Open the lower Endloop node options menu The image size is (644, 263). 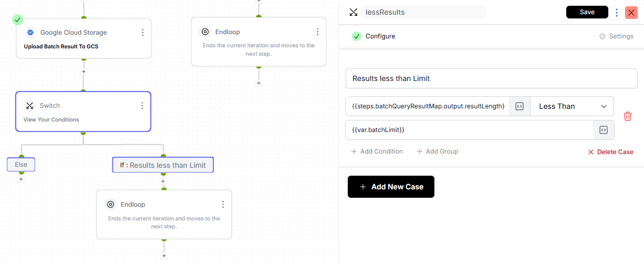(x=223, y=204)
